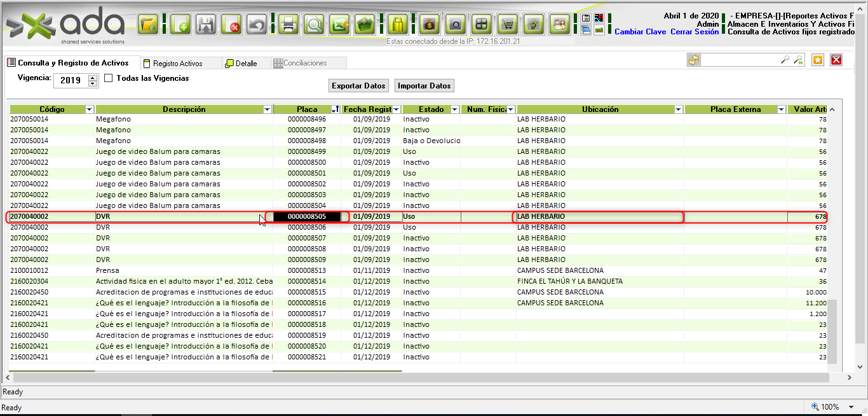
Task: Click the export to Excel toolbar icon
Action: [339, 25]
